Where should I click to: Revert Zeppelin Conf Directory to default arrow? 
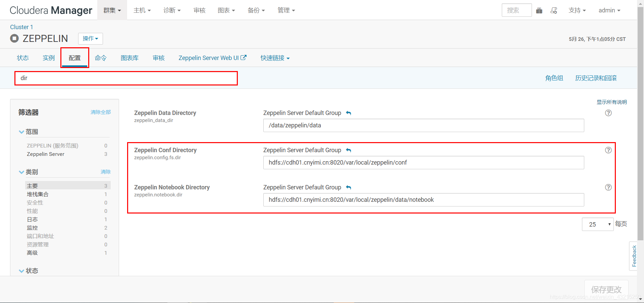(348, 150)
